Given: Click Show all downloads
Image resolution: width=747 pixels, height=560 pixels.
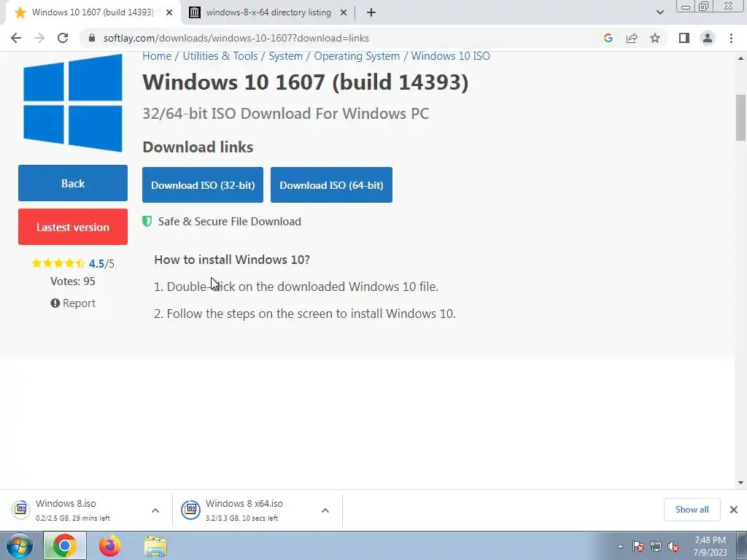Looking at the screenshot, I should tap(692, 510).
